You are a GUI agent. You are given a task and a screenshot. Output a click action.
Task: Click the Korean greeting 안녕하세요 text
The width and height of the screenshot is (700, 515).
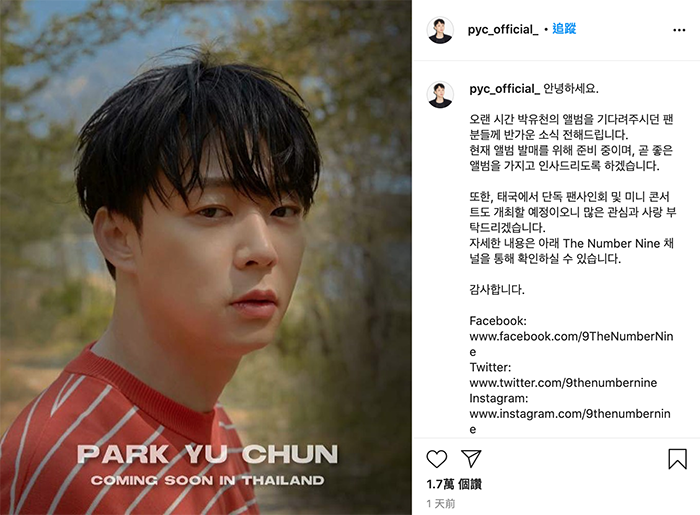(571, 89)
